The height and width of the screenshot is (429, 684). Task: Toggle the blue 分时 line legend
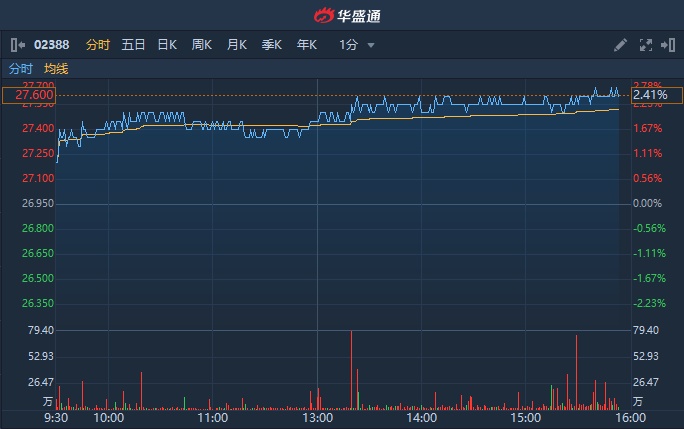click(x=21, y=69)
